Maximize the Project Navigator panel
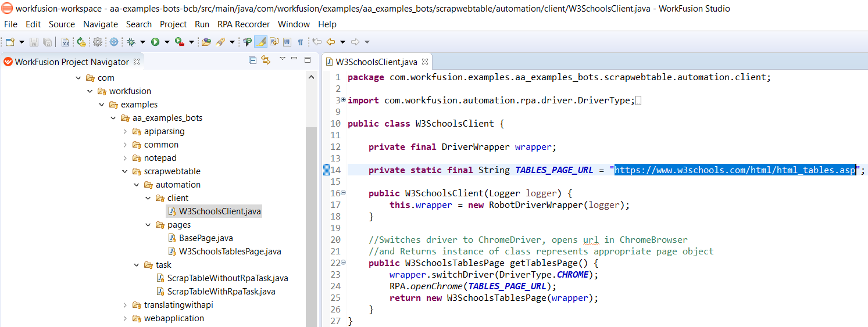Image resolution: width=868 pixels, height=327 pixels. tap(308, 59)
